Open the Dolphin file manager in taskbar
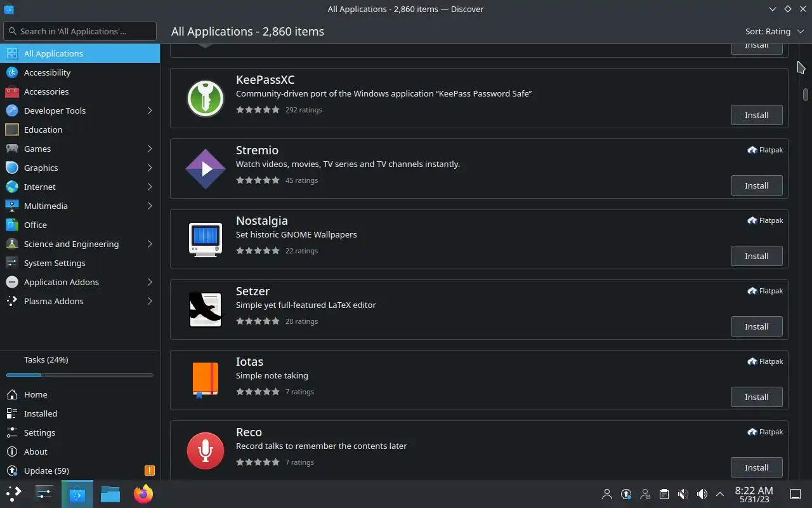812x508 pixels. pyautogui.click(x=110, y=493)
